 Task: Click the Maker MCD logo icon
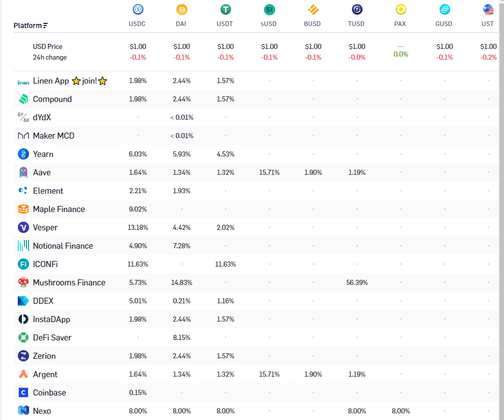23,136
